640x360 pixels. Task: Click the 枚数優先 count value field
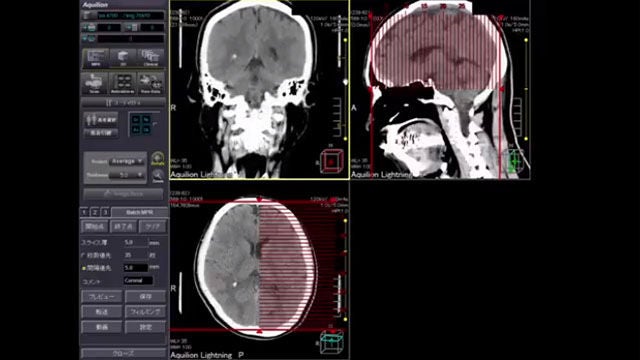click(x=135, y=255)
